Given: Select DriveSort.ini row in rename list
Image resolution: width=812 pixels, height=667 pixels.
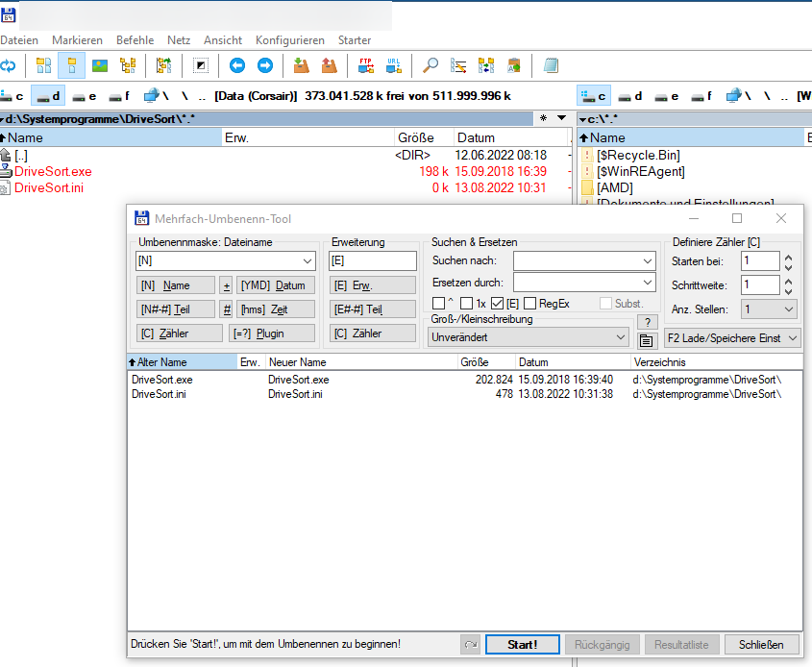Looking at the screenshot, I should click(464, 394).
